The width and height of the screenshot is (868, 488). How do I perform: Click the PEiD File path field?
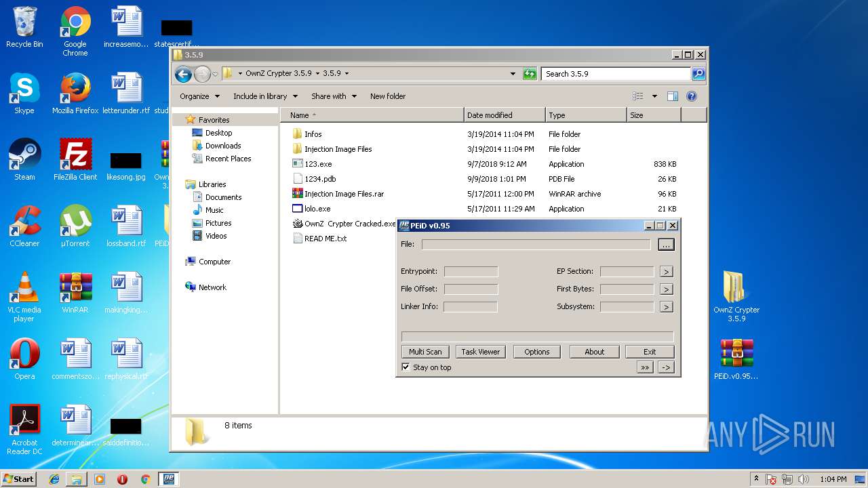click(536, 245)
